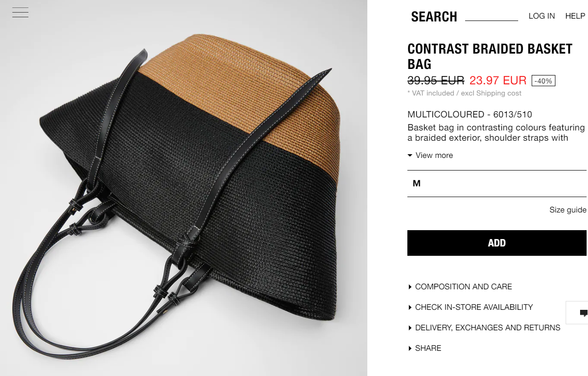Click arrow beside Delivery, Exchanges and Returns
This screenshot has height=376, width=588.
pyautogui.click(x=410, y=328)
